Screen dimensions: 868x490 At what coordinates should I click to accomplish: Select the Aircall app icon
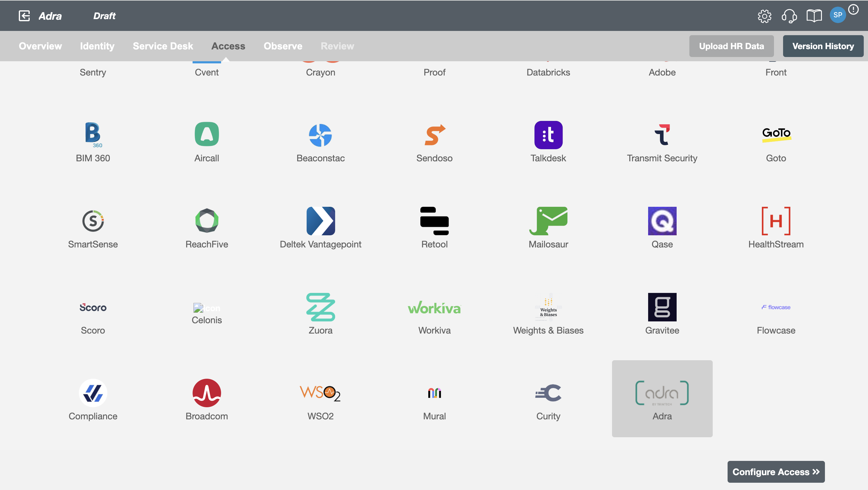(207, 134)
